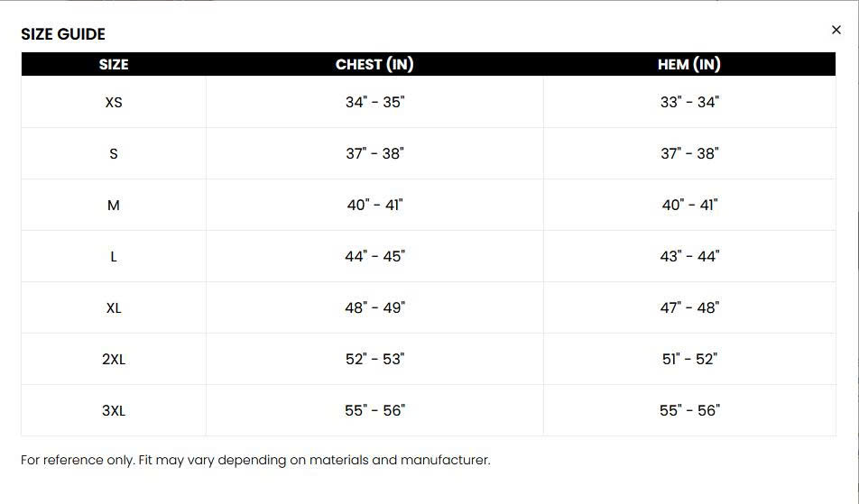Image resolution: width=859 pixels, height=504 pixels.
Task: Click the CHEST (IN) column header
Action: [x=374, y=65]
